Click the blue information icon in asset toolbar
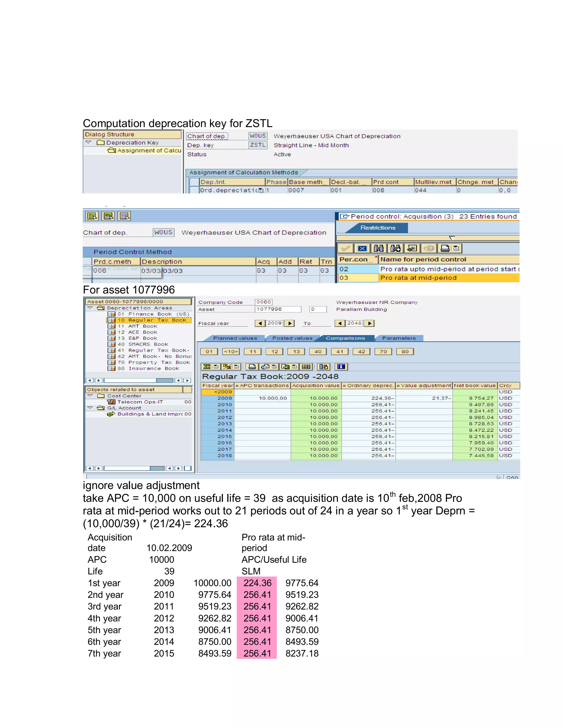This screenshot has height=728, width=563. [x=341, y=367]
